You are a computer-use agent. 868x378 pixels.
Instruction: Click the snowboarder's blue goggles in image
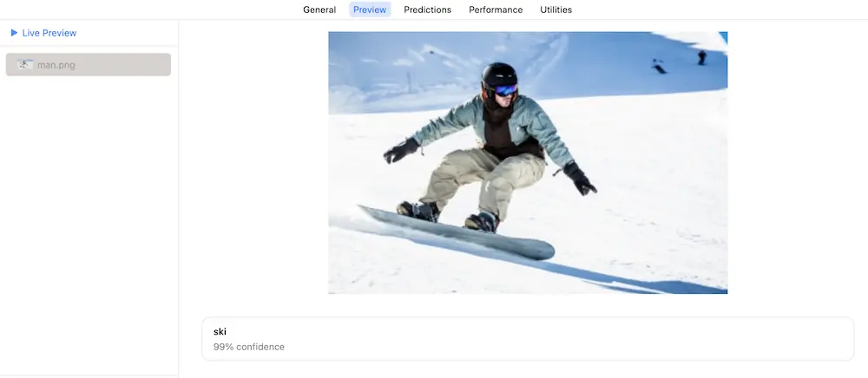(505, 89)
